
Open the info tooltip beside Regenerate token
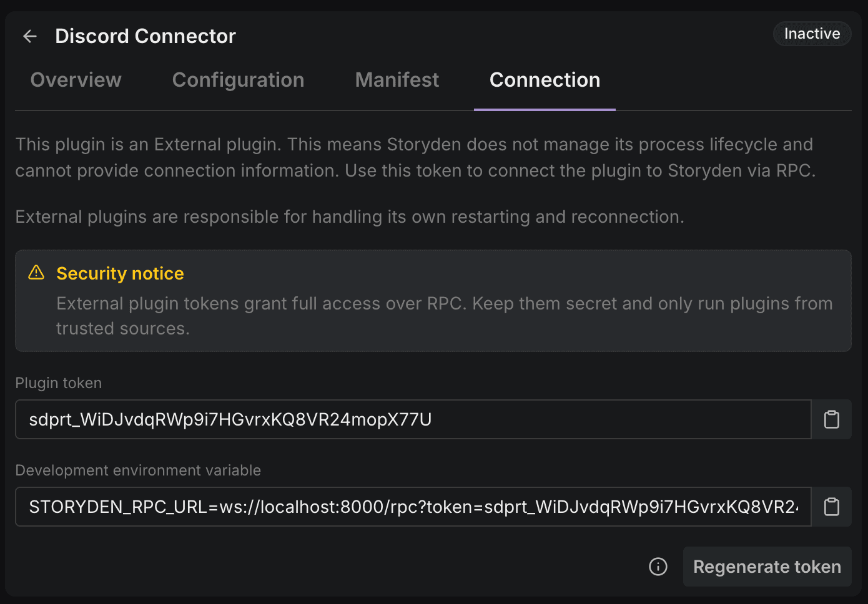pos(658,567)
